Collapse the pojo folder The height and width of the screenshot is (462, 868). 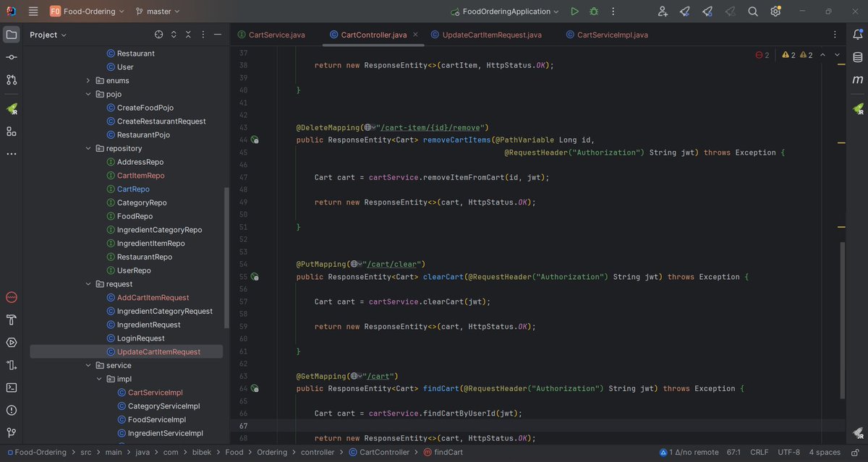(88, 94)
